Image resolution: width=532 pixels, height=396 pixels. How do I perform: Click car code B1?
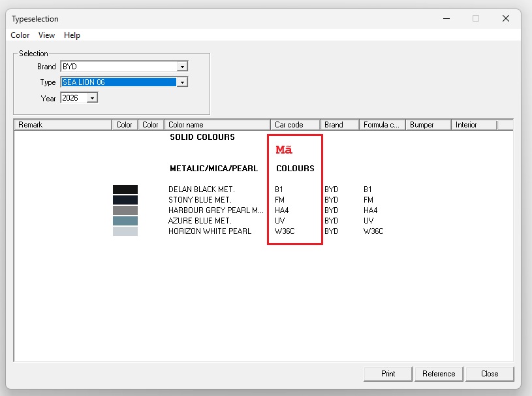[279, 190]
